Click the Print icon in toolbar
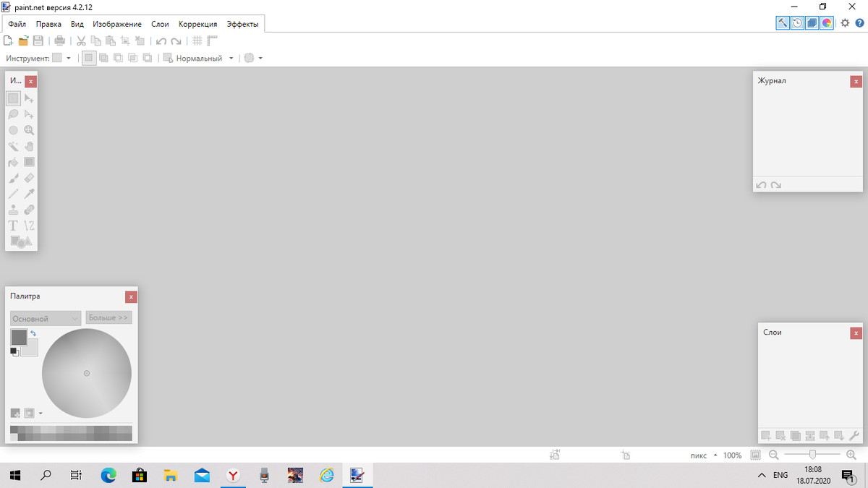 pos(60,41)
